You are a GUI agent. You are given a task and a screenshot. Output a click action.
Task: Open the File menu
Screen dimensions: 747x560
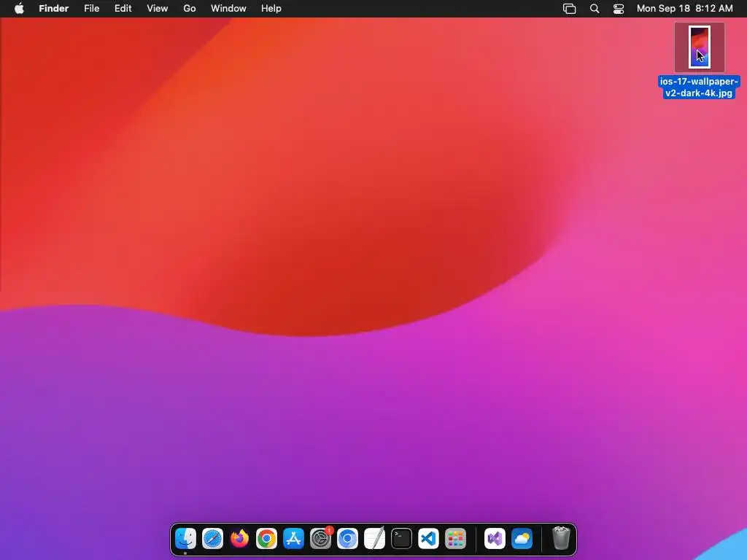coord(91,9)
